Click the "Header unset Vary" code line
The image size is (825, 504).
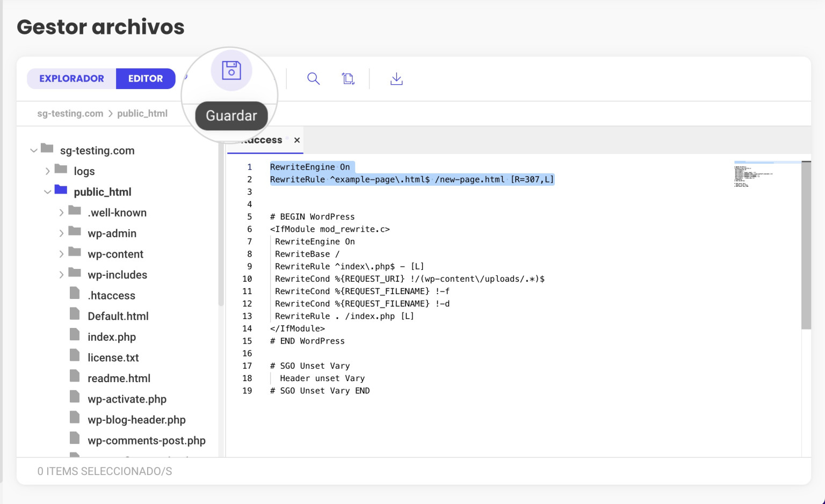[x=322, y=378]
